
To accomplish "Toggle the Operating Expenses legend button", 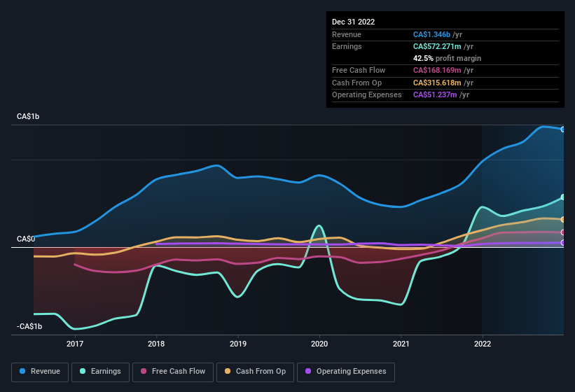I will click(346, 372).
